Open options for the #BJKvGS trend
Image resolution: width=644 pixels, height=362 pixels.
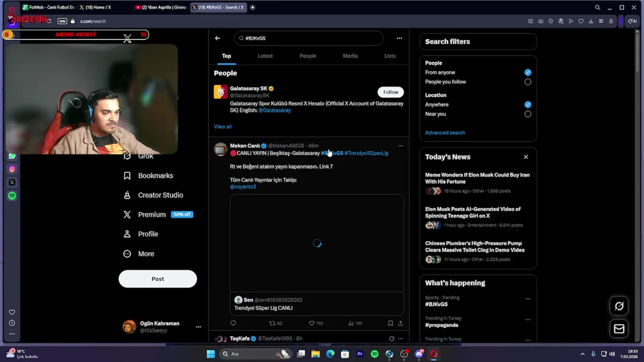[x=528, y=299]
